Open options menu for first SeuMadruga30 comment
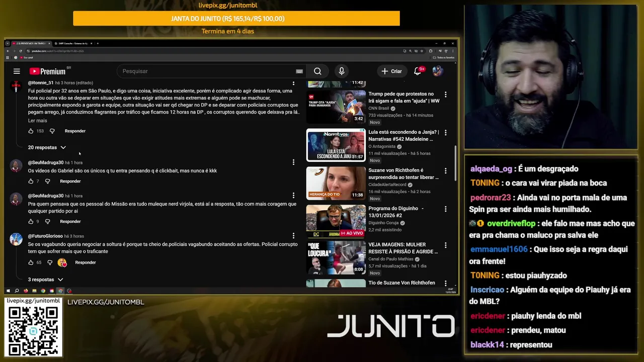Viewport: 644px width, 362px height. tap(293, 162)
